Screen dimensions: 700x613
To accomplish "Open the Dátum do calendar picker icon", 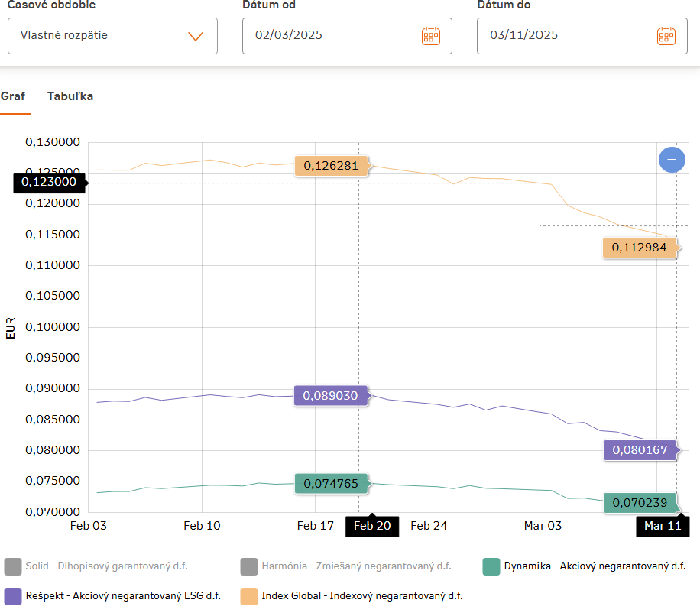I will pyautogui.click(x=666, y=36).
